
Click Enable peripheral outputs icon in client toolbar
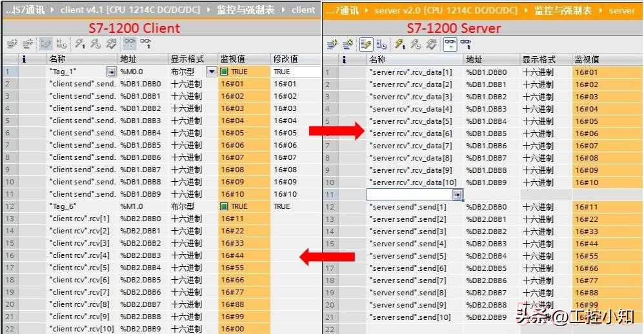111,43
